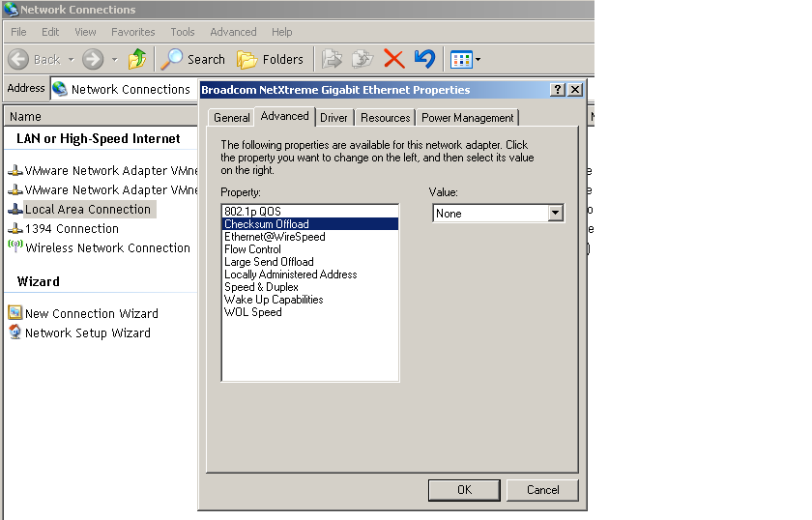
Task: Click the Wireless Network Connection icon
Action: 15,246
